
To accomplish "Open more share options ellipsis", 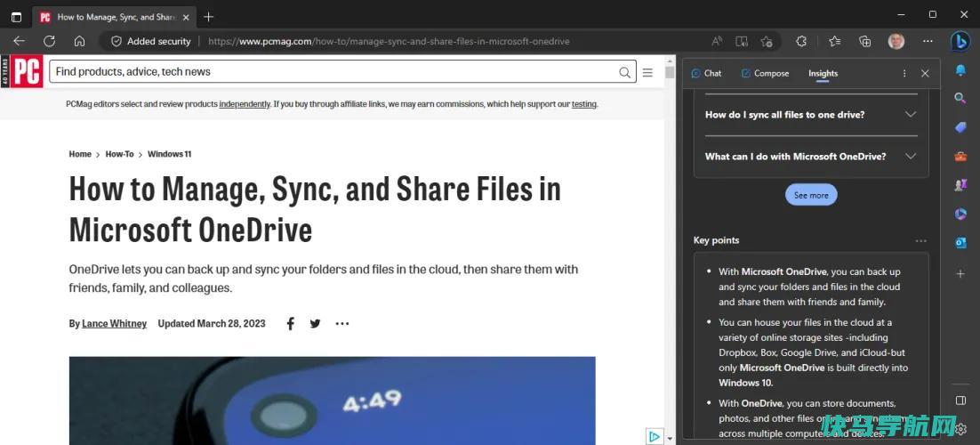I will pyautogui.click(x=341, y=324).
